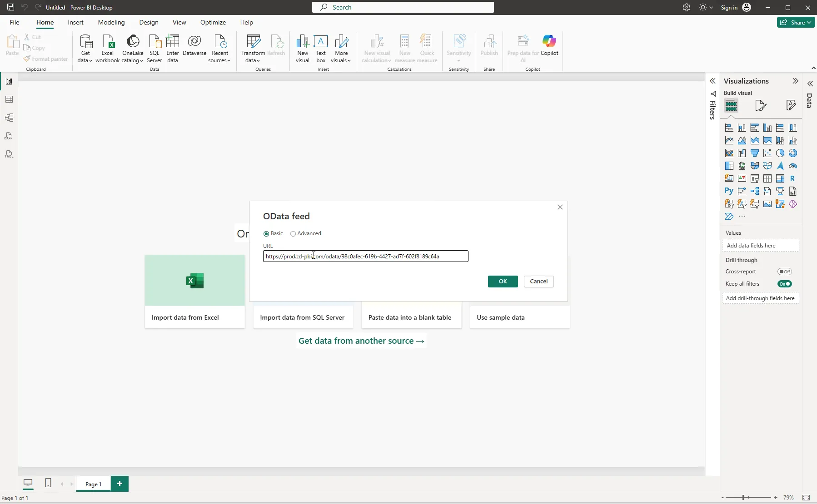This screenshot has width=817, height=504.
Task: Open OneLake catalog dropdown
Action: [133, 49]
